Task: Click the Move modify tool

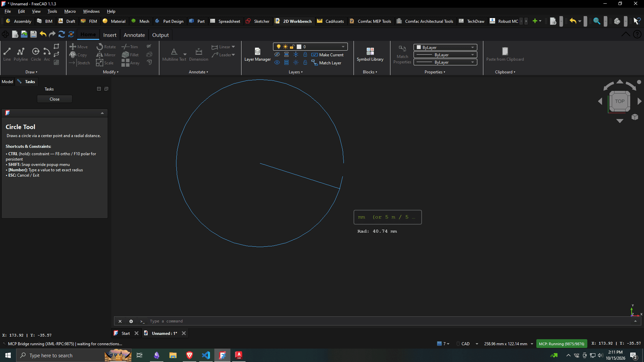Action: point(78,47)
